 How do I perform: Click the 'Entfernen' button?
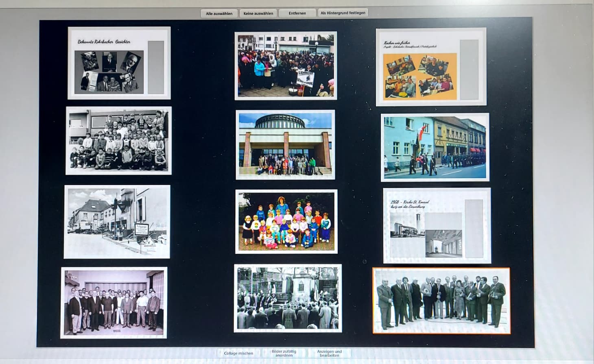297,13
